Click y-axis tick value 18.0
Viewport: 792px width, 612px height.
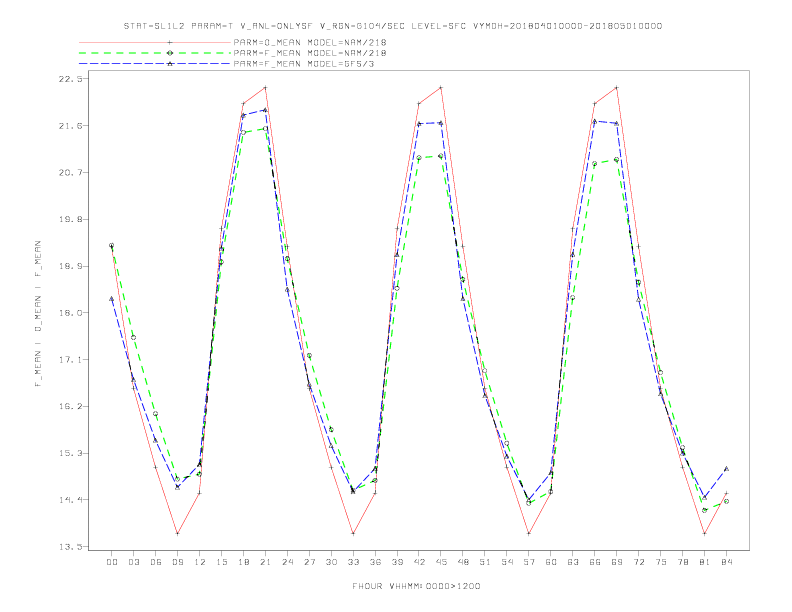tap(70, 313)
